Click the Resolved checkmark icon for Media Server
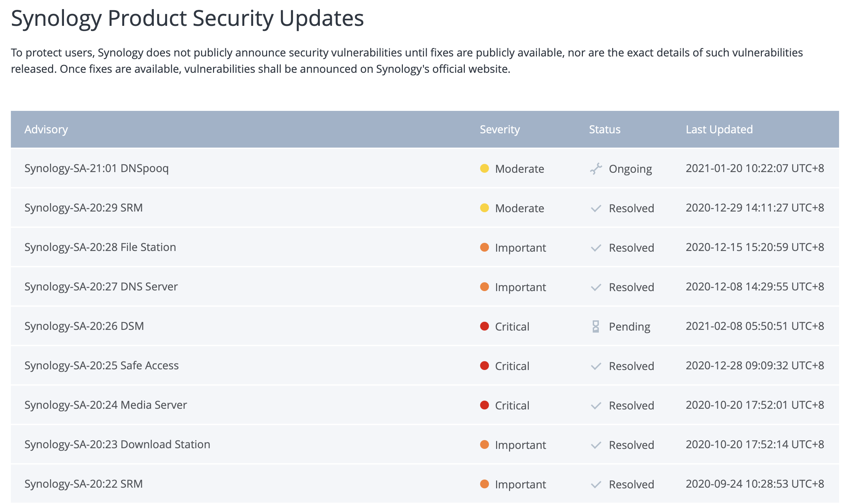 (596, 406)
